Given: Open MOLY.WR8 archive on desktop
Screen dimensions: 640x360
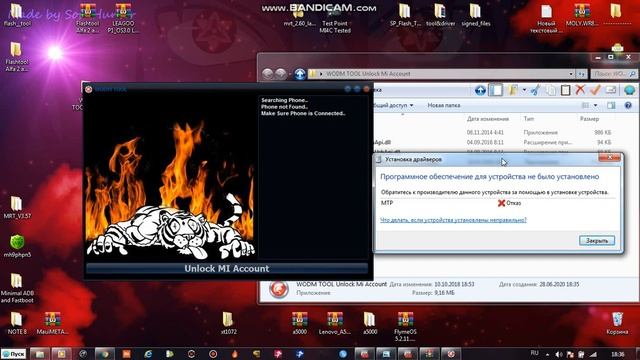Looking at the screenshot, I should click(x=582, y=15).
